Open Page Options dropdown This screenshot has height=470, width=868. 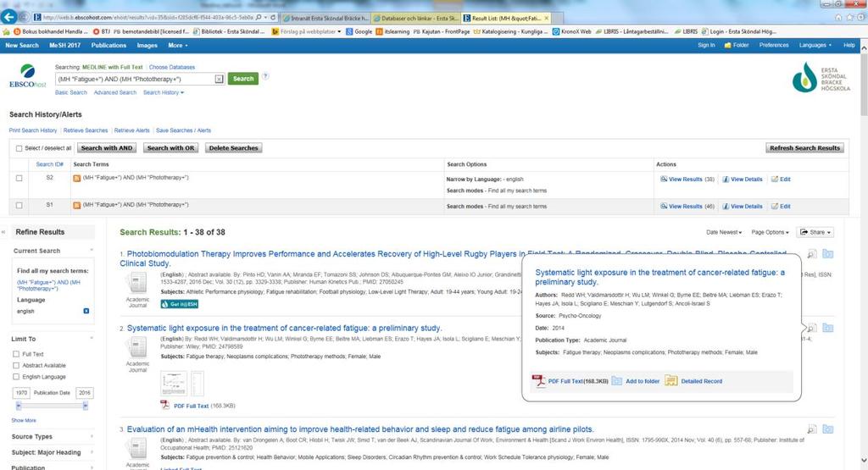coord(770,232)
